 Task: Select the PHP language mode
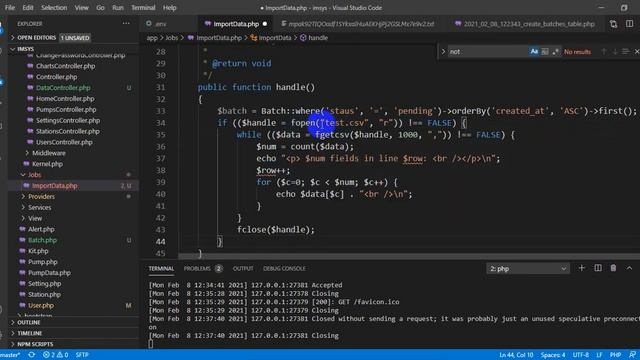coord(615,355)
